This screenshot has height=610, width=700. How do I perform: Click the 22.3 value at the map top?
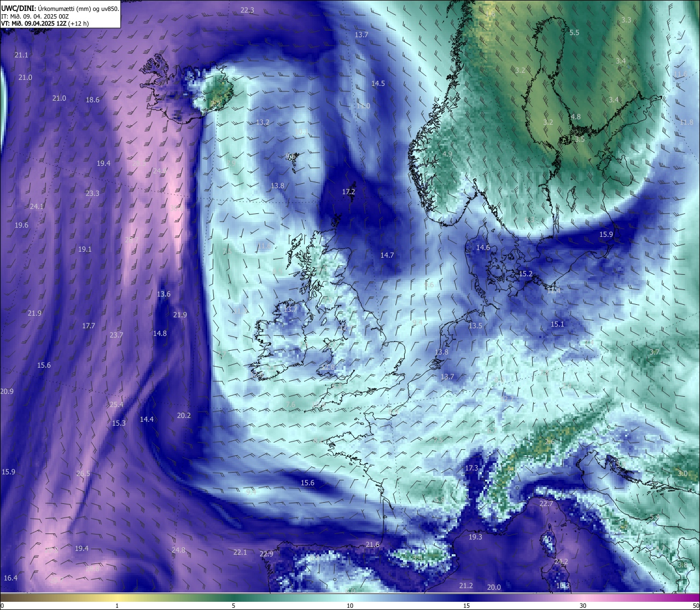point(247,10)
